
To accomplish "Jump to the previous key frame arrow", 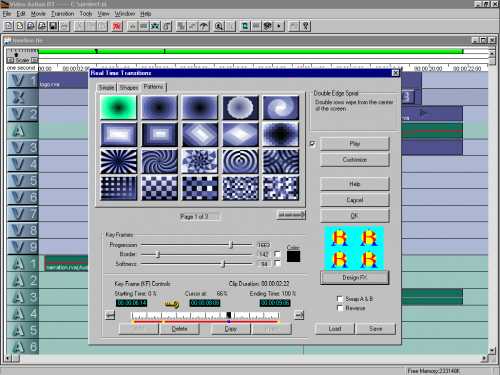I will tap(110, 315).
